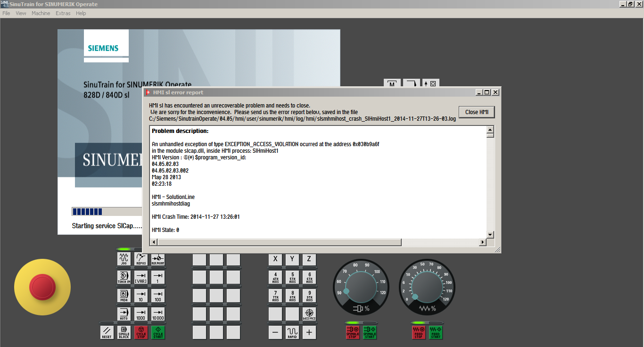Click error report vertical scrollbar up arrow
Image resolution: width=644 pixels, height=347 pixels.
point(490,130)
